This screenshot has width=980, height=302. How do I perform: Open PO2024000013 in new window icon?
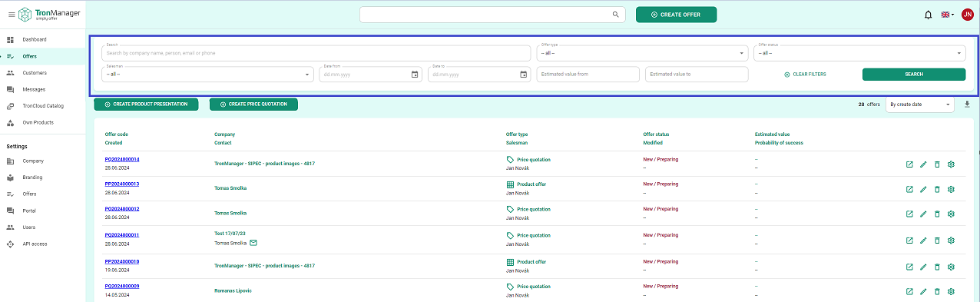[909, 189]
